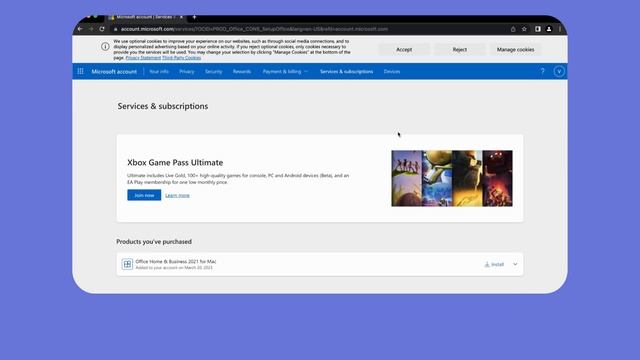This screenshot has height=360, width=640.
Task: Open Manage cookies settings
Action: pos(516,49)
